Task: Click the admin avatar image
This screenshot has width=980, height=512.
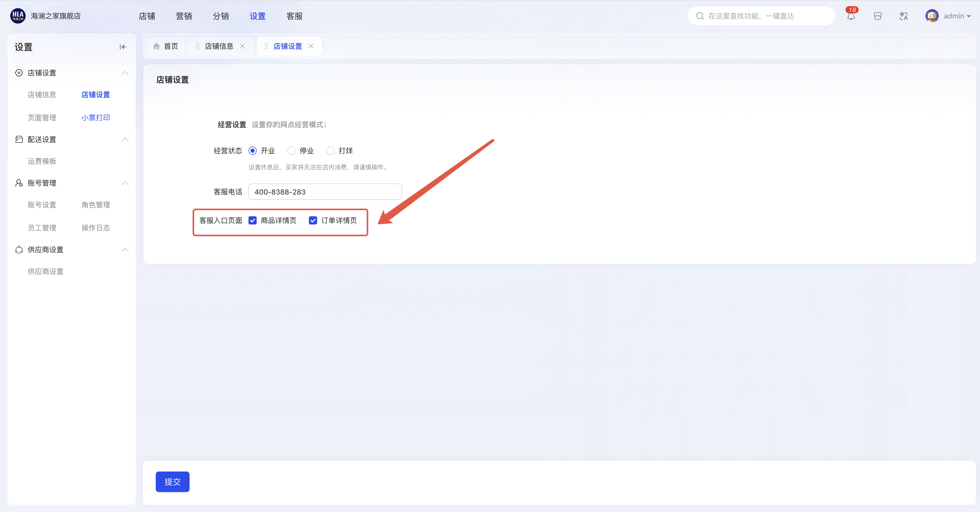Action: tap(932, 16)
